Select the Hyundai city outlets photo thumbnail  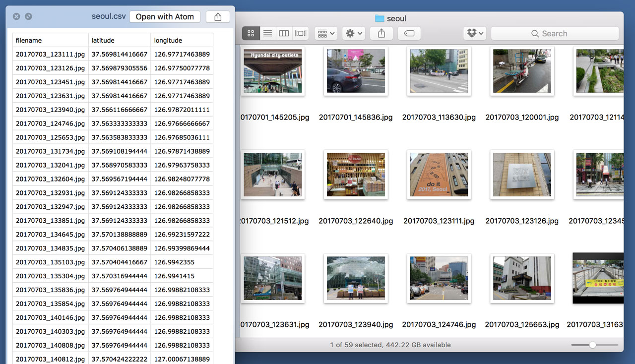(x=272, y=71)
